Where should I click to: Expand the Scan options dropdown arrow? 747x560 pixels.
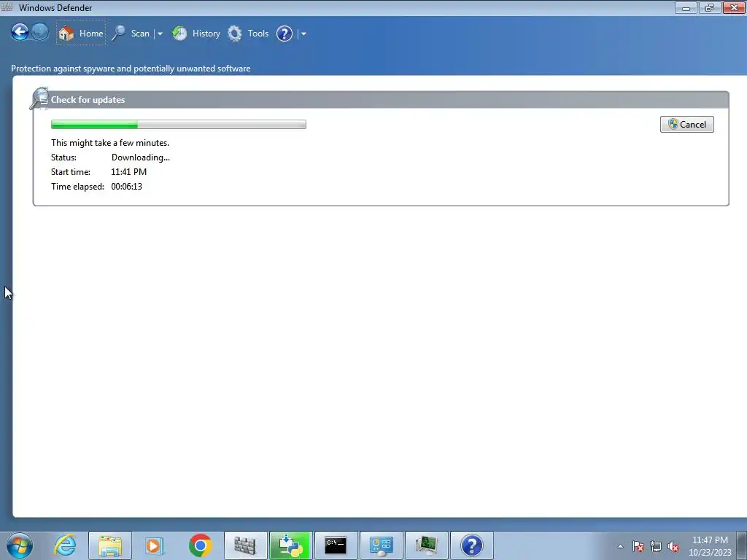[160, 34]
